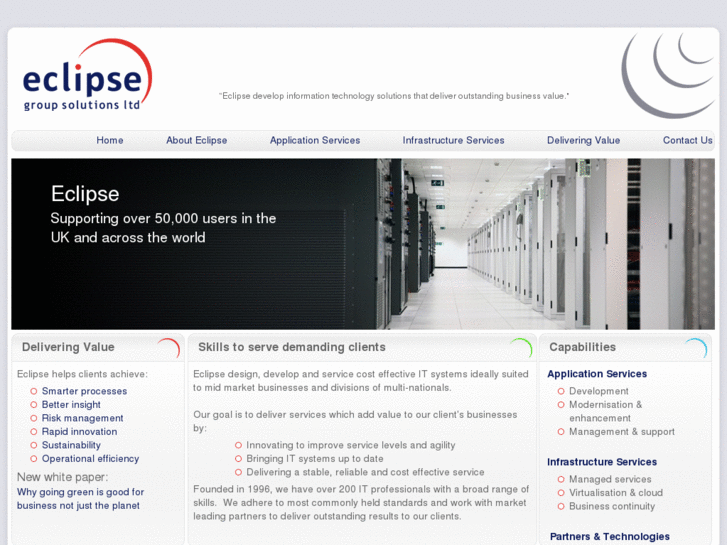
Task: Click Application Services heading in Capabilities
Action: pos(597,374)
